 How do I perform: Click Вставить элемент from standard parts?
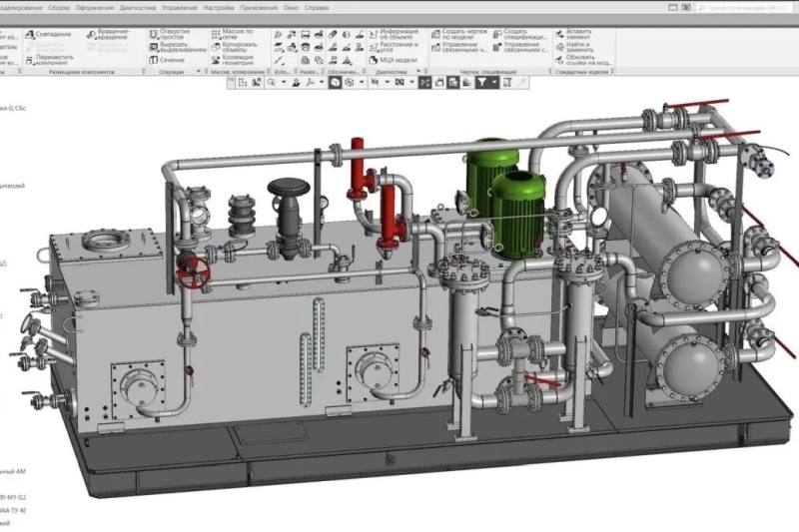click(573, 34)
